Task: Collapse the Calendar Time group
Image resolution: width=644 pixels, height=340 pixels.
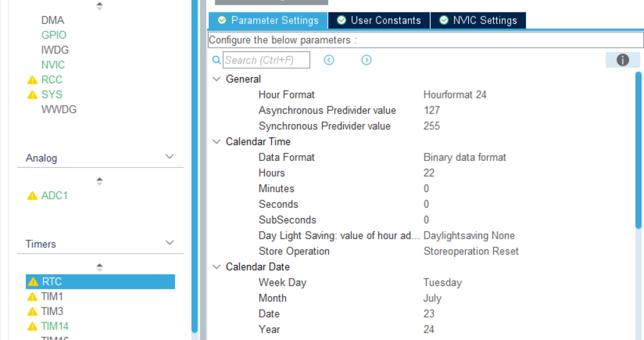Action: [216, 142]
